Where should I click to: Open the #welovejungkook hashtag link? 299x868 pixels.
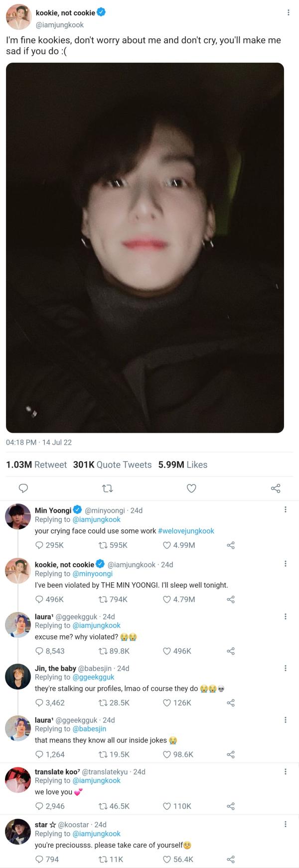click(186, 531)
